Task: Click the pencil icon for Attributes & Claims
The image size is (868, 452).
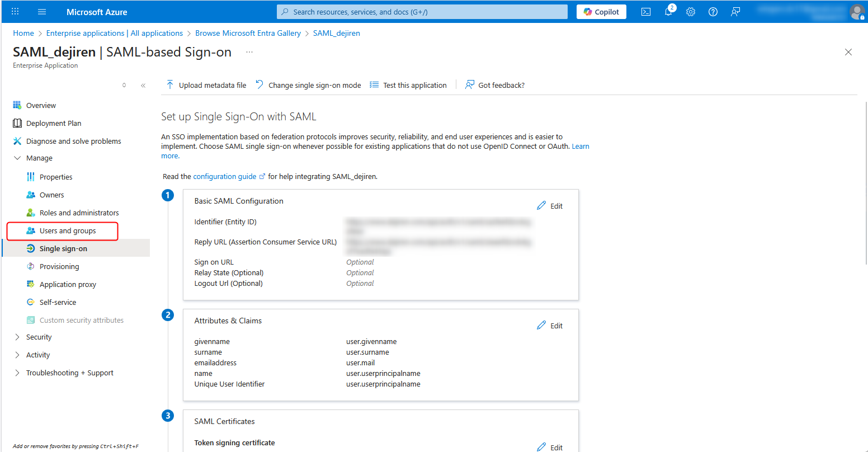Action: point(541,326)
